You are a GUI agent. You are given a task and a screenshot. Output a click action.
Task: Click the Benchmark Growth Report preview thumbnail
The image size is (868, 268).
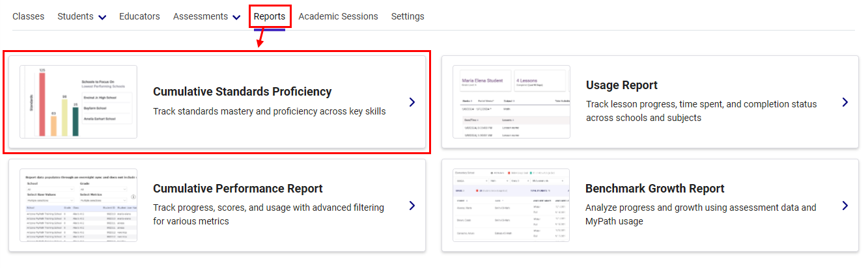pyautogui.click(x=511, y=206)
